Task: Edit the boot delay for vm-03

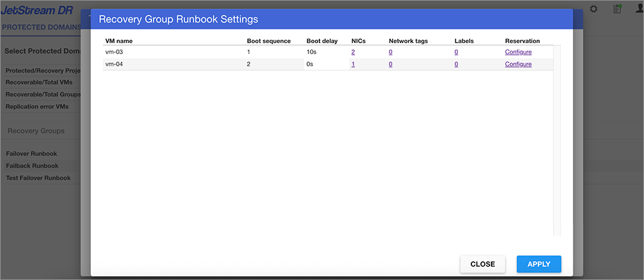Action: coord(326,52)
